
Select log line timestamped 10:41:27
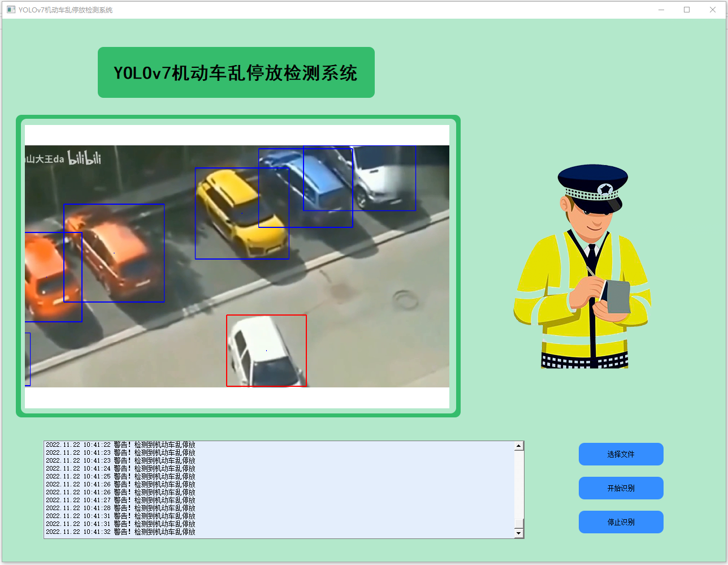120,500
